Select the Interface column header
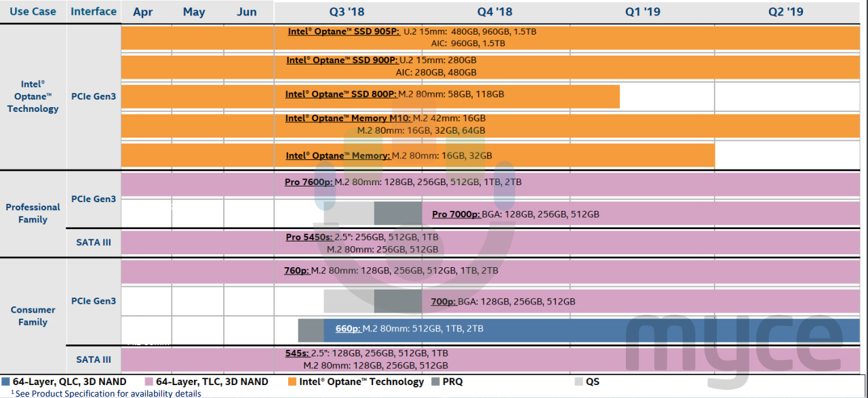Viewport: 868px width, 398px height. 94,11
